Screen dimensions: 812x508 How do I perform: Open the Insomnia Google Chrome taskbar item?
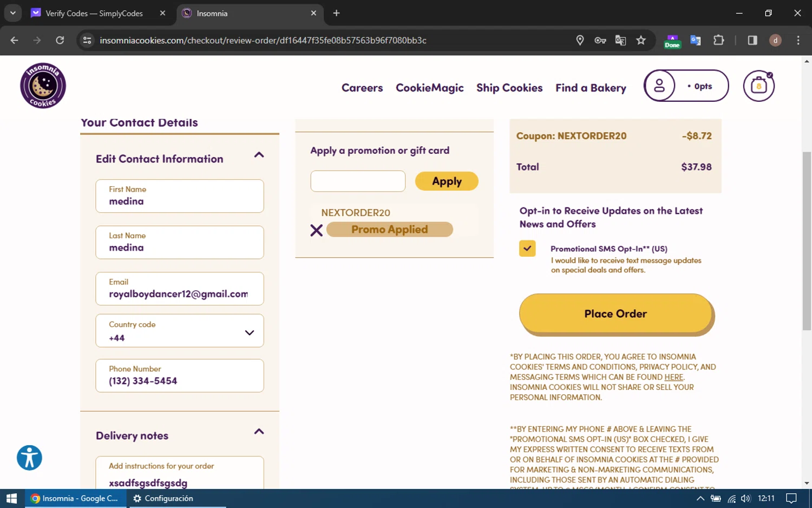click(x=76, y=498)
